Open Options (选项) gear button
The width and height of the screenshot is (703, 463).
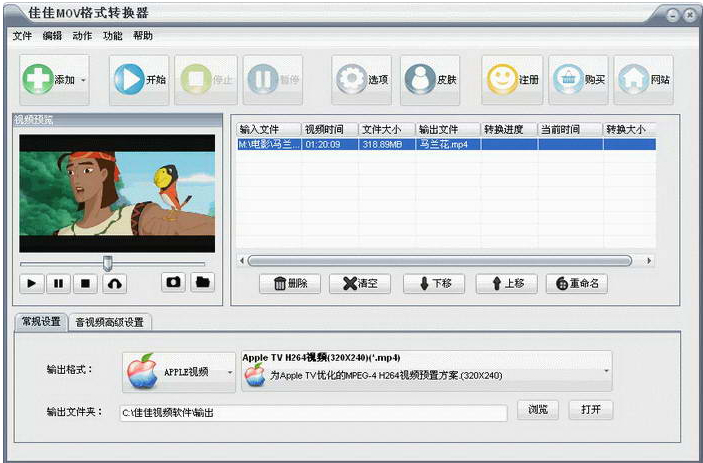(361, 80)
